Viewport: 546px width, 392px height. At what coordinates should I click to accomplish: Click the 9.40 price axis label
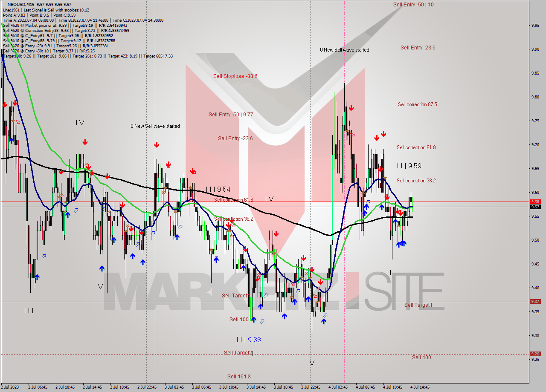[536, 288]
